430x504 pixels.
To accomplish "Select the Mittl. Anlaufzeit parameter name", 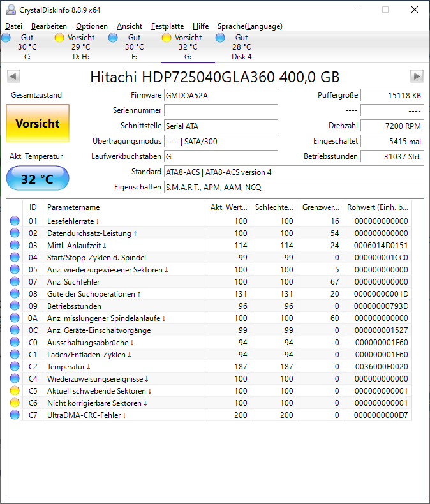I will (x=77, y=246).
